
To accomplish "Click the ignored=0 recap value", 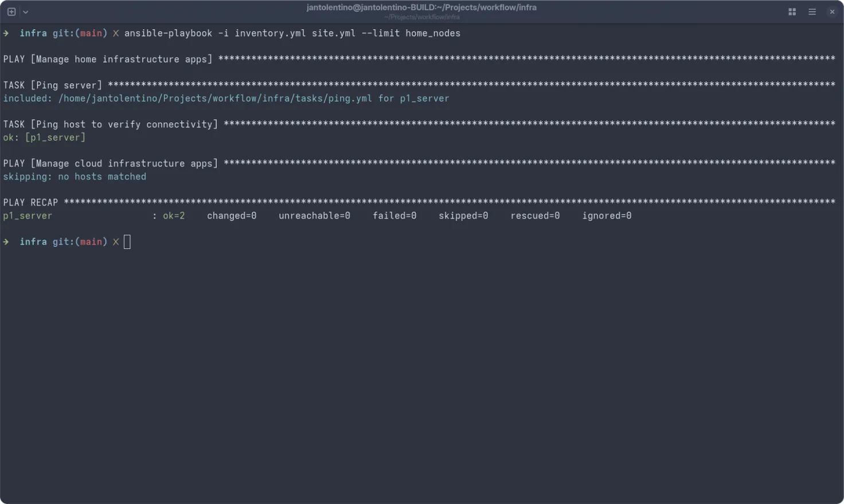I will pyautogui.click(x=607, y=216).
